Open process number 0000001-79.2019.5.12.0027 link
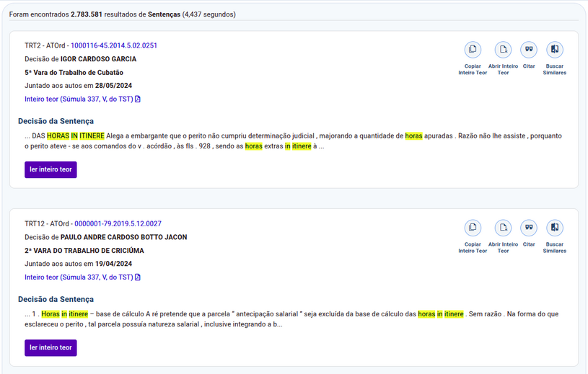588x374 pixels. click(118, 223)
